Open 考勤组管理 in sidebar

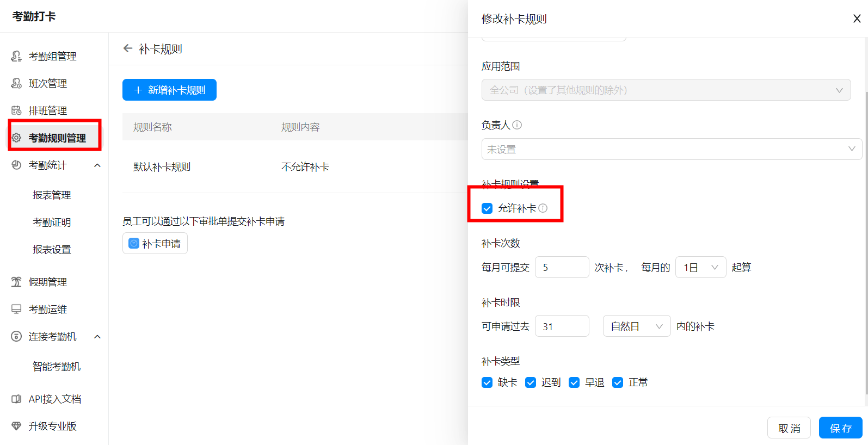54,56
